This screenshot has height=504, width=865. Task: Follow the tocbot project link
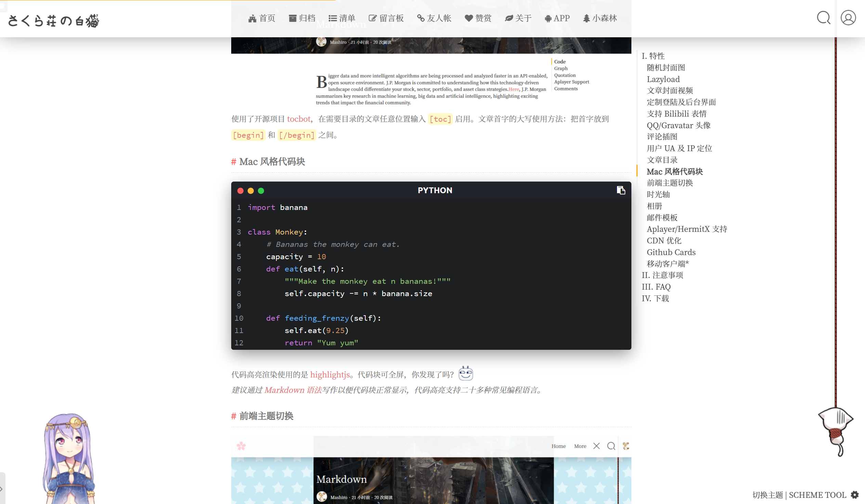(x=298, y=119)
